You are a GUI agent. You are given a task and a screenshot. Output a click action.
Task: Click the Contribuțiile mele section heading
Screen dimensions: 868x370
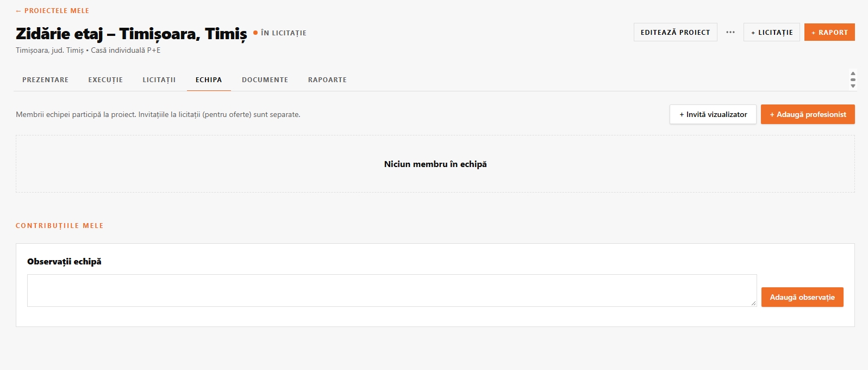tap(60, 226)
